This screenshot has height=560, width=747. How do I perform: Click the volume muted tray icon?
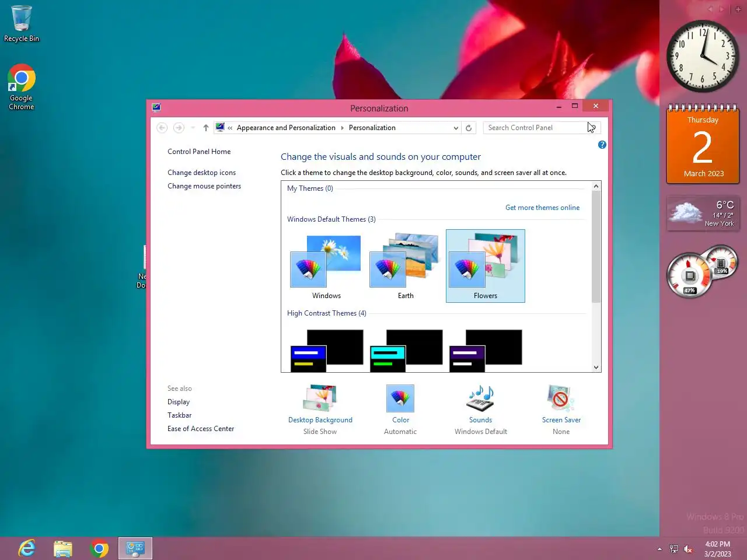[689, 549]
